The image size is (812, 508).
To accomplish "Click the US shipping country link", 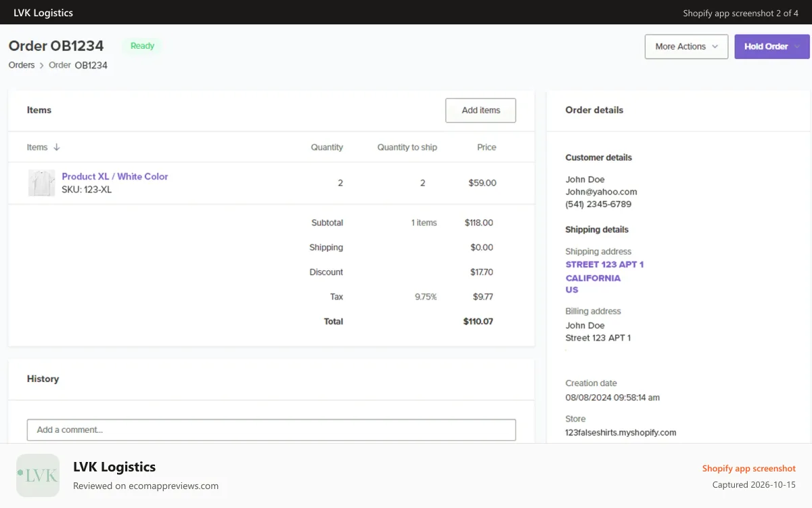I will point(572,289).
